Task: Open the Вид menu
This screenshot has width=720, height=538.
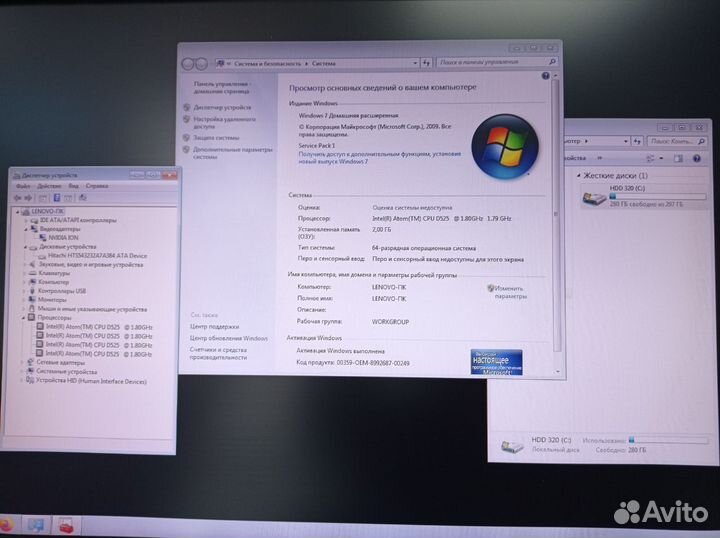Action: tap(73, 186)
